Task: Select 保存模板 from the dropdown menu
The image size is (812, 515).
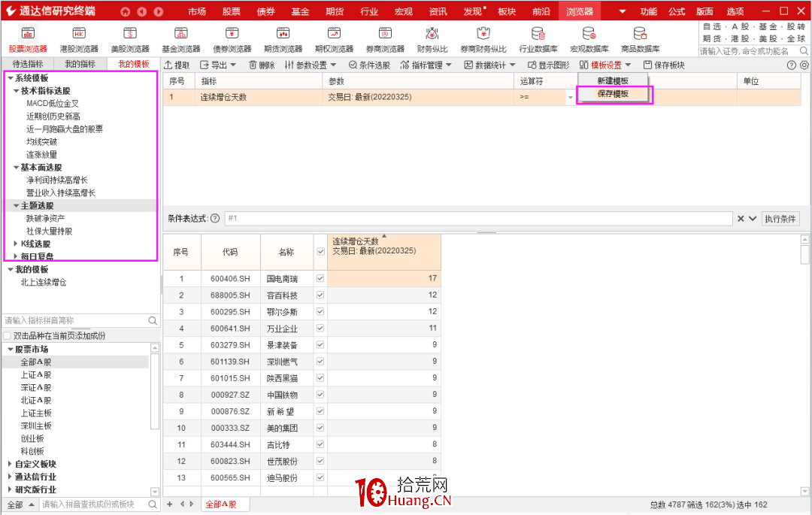Action: (x=613, y=94)
